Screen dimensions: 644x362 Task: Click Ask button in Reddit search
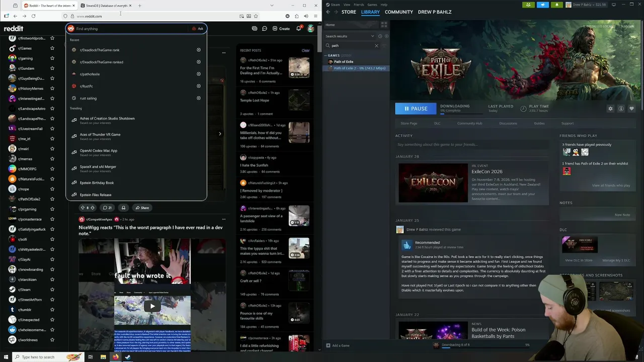point(198,29)
